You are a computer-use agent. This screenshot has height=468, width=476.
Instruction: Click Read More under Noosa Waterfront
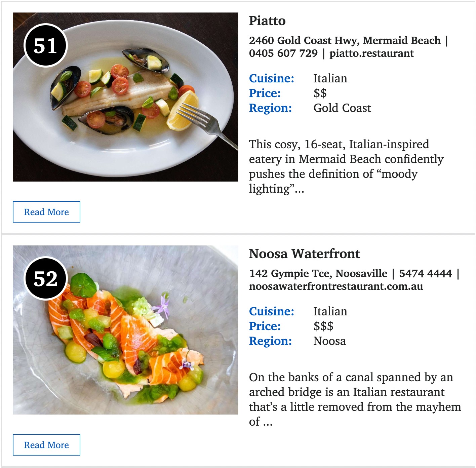pos(46,445)
